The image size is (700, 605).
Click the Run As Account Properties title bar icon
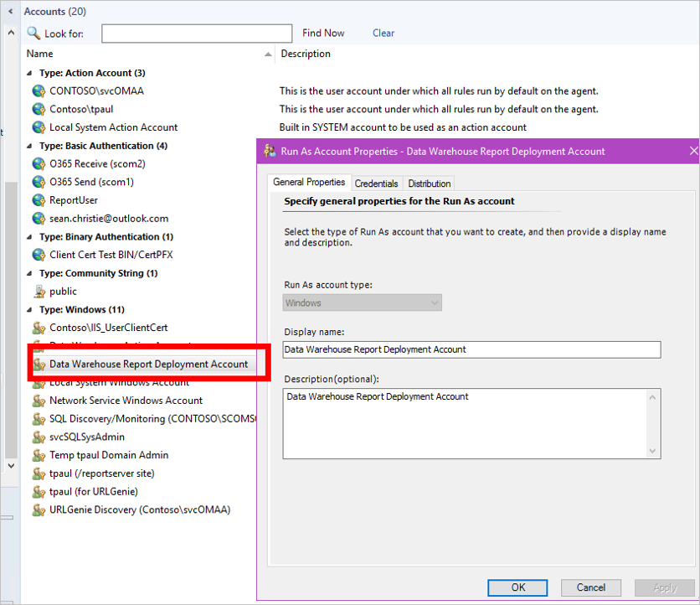(x=270, y=150)
